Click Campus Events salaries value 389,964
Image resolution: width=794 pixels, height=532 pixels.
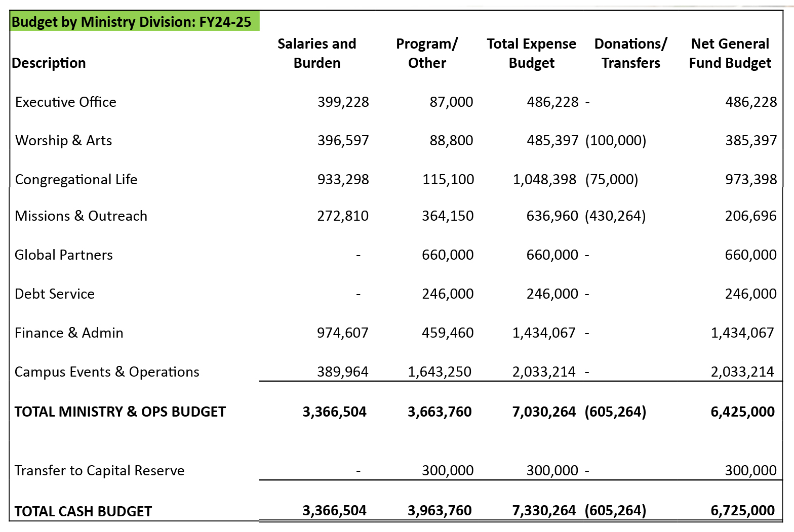pos(343,372)
